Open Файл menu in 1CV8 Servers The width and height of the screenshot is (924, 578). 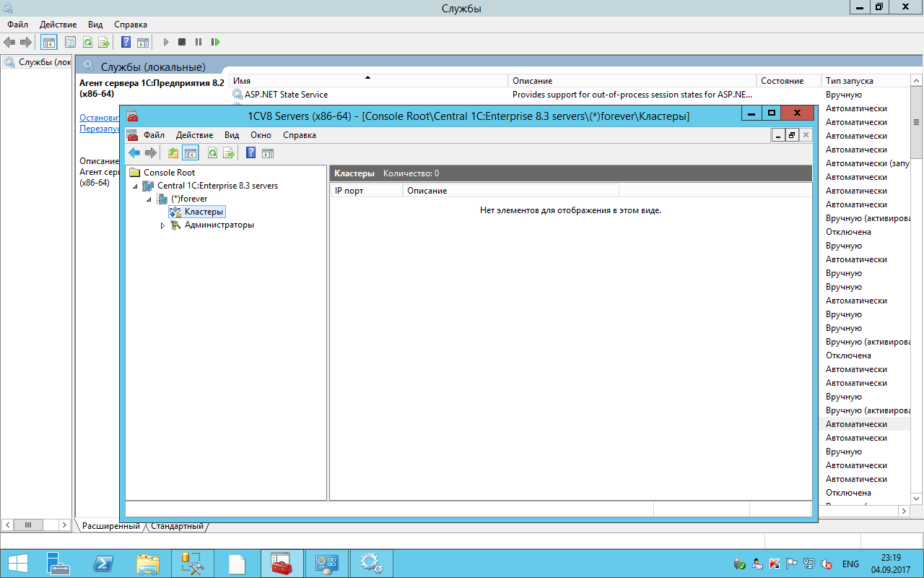tap(154, 135)
